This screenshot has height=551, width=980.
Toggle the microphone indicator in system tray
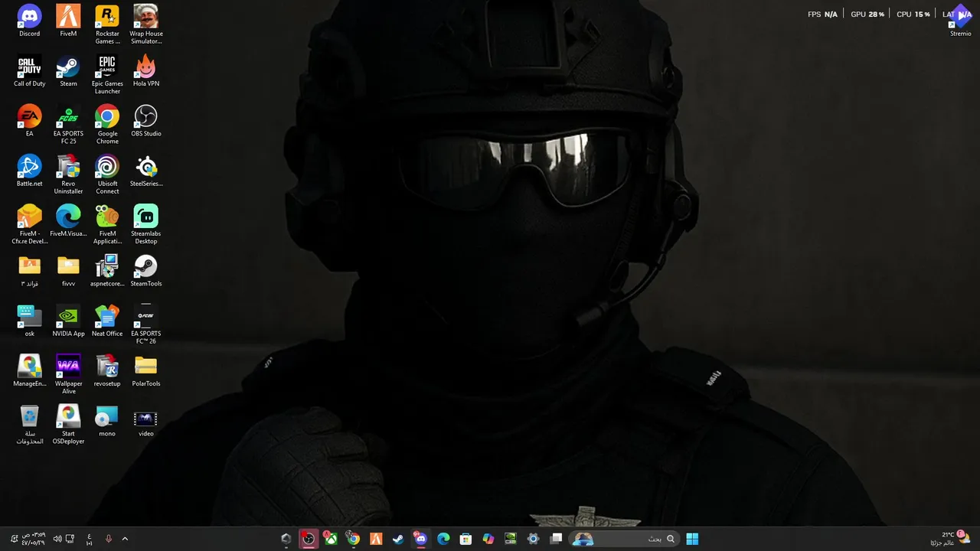click(108, 539)
